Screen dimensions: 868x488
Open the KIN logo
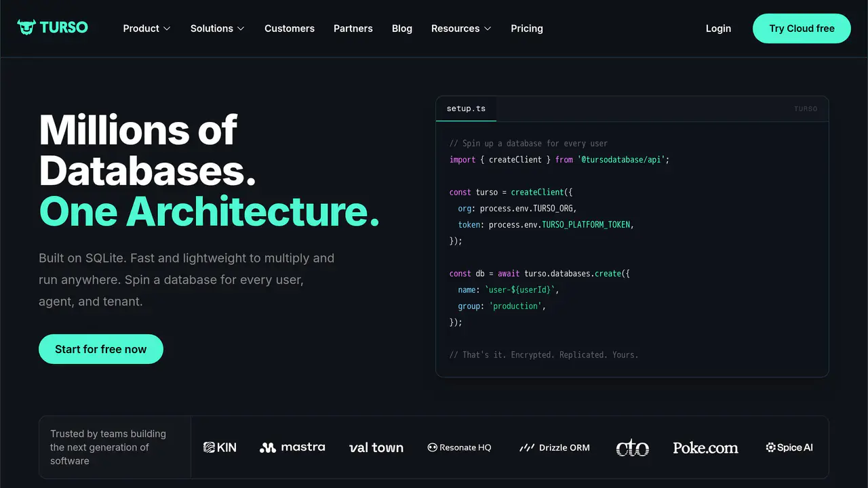(220, 447)
